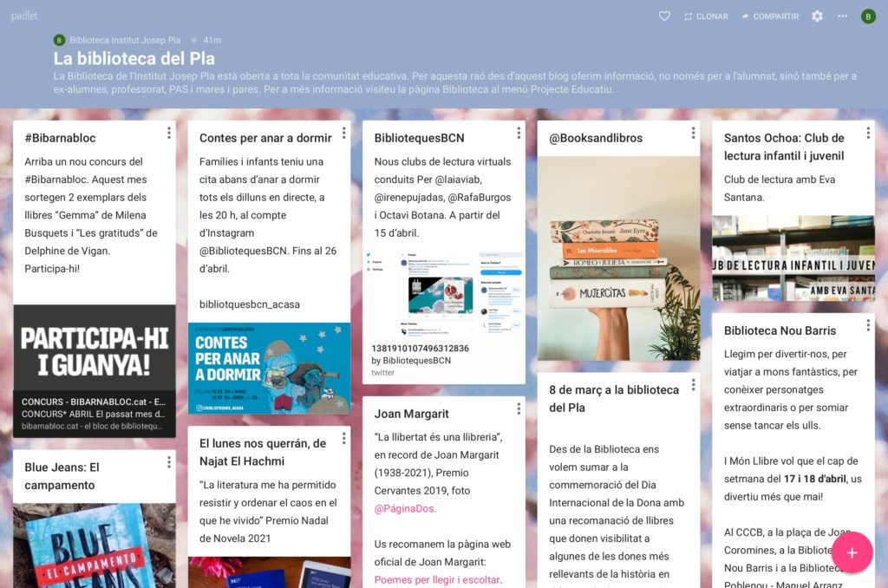Add a new post with plus button
This screenshot has width=888, height=588.
(x=852, y=552)
